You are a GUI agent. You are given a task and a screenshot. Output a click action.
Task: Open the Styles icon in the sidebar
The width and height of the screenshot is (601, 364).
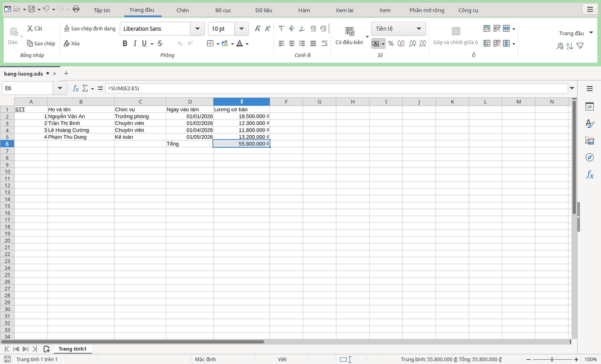coord(590,123)
